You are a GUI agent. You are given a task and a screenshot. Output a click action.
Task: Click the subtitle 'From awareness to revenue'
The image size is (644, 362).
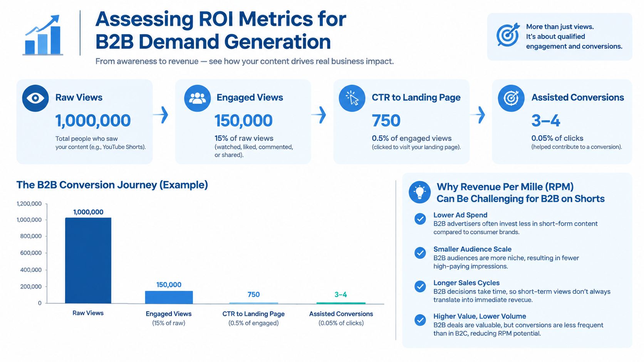(x=245, y=61)
